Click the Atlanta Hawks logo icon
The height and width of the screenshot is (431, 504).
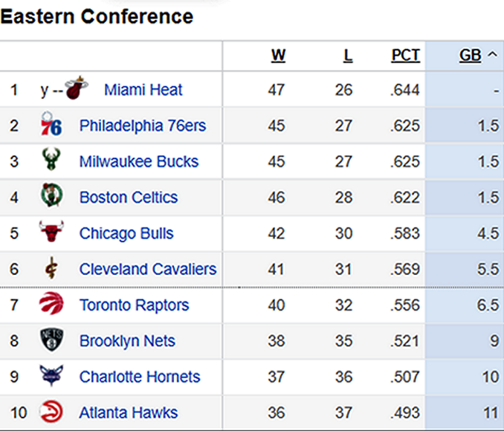(x=51, y=412)
